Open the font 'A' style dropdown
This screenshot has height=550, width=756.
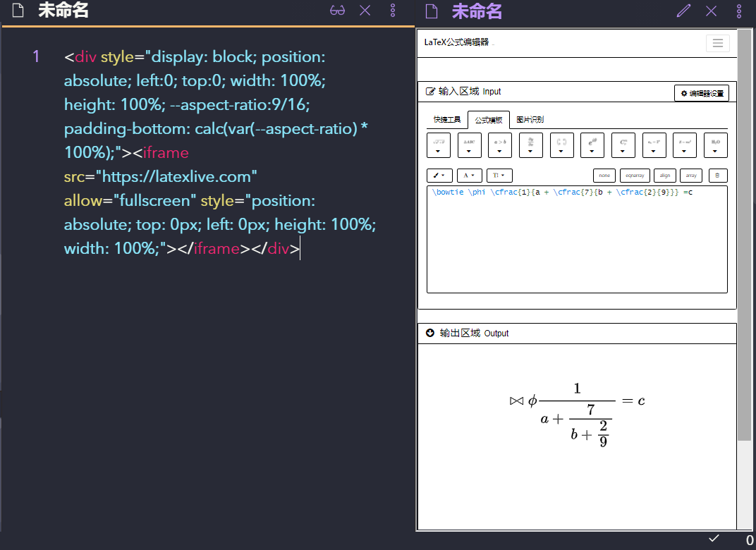tap(469, 176)
